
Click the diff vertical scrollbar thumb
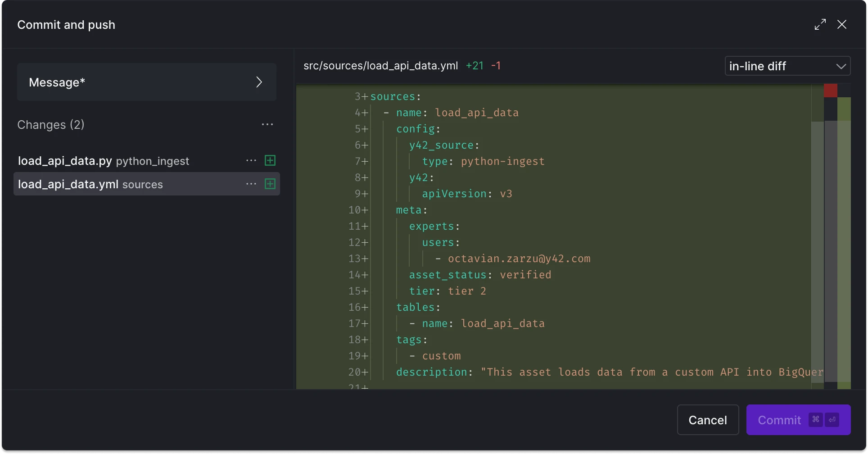817,252
